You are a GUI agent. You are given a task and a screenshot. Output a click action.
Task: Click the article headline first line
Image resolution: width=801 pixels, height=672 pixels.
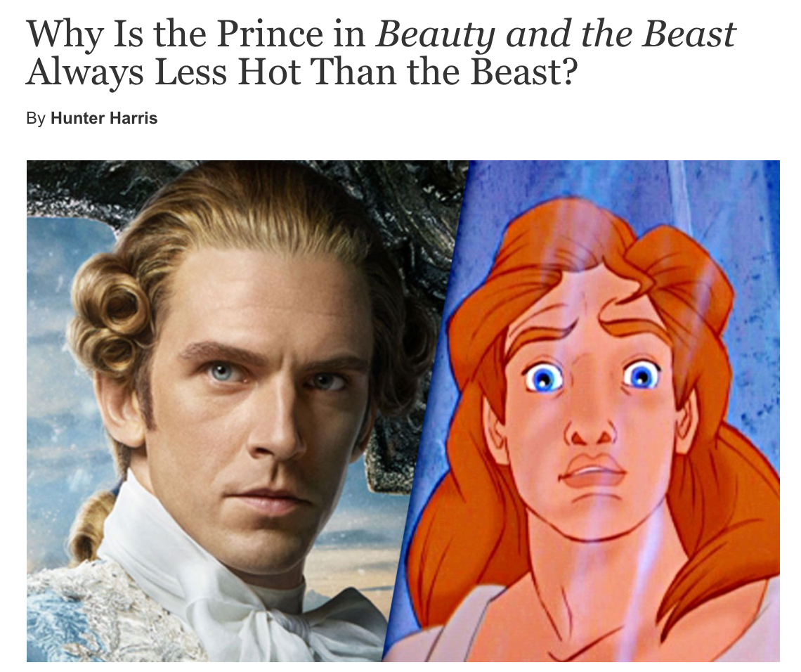pyautogui.click(x=381, y=34)
